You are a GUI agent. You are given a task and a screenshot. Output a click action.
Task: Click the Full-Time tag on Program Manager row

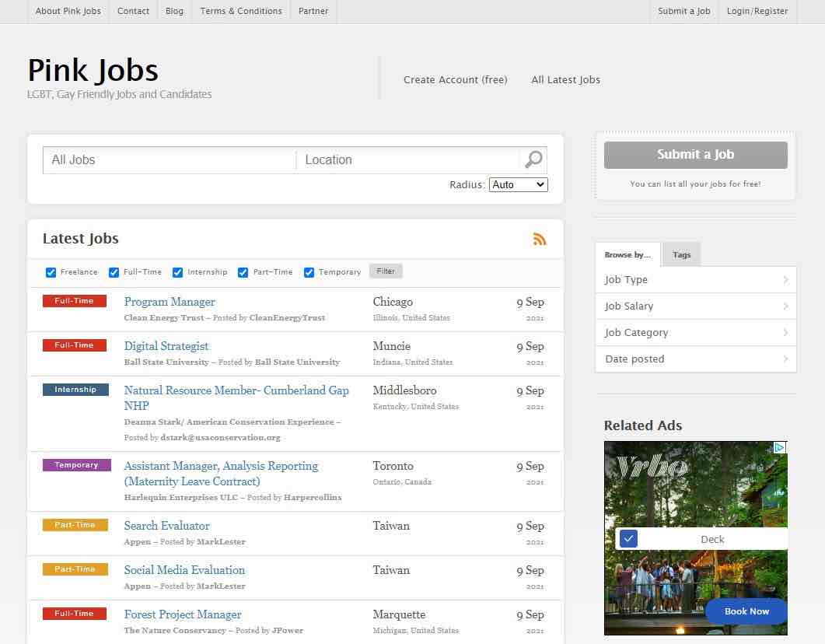click(x=74, y=301)
